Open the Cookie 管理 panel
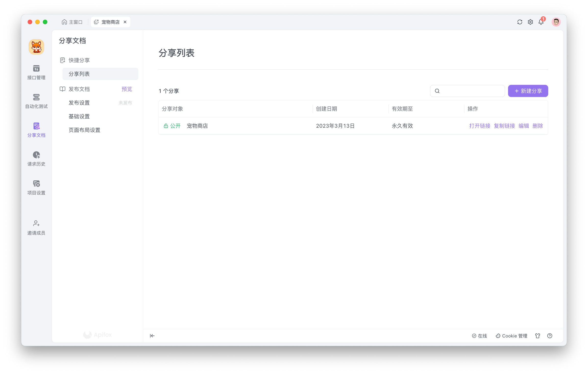588x374 pixels. 512,336
